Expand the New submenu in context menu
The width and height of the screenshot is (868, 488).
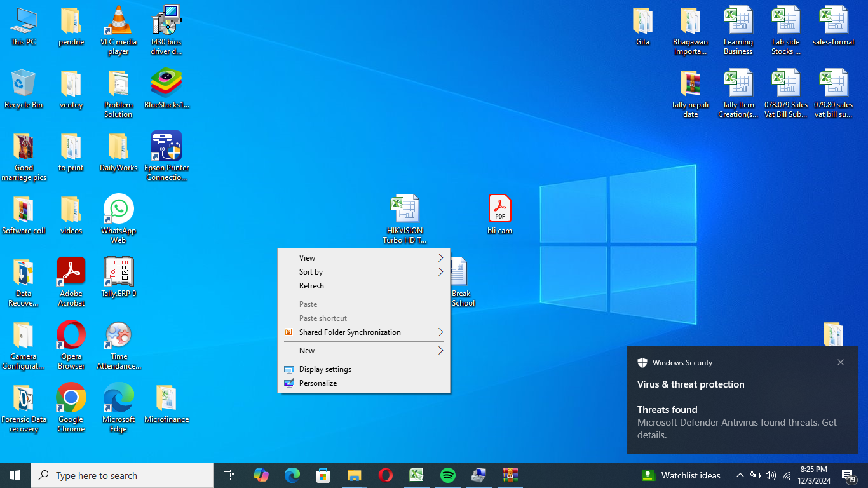tap(363, 351)
